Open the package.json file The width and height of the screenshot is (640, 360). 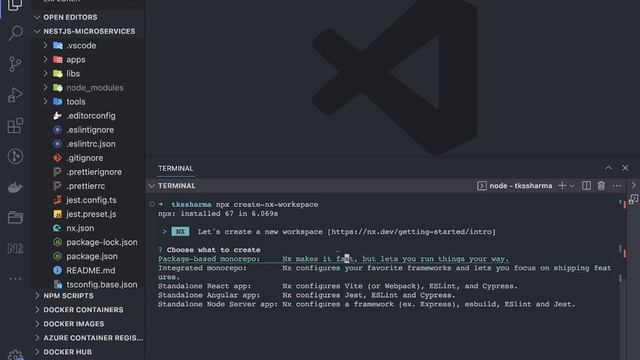(88, 256)
